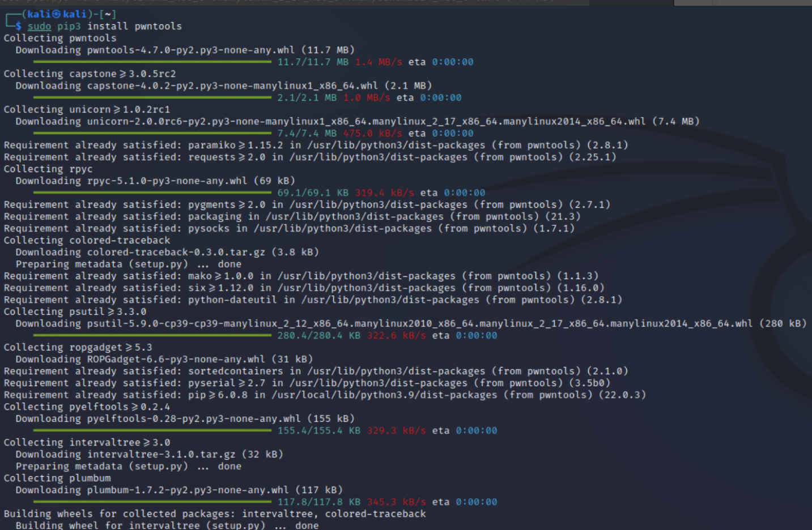Screen dimensions: 812x530
Task: Click the pwntools-4.7.0 wheel filename
Action: [191, 50]
